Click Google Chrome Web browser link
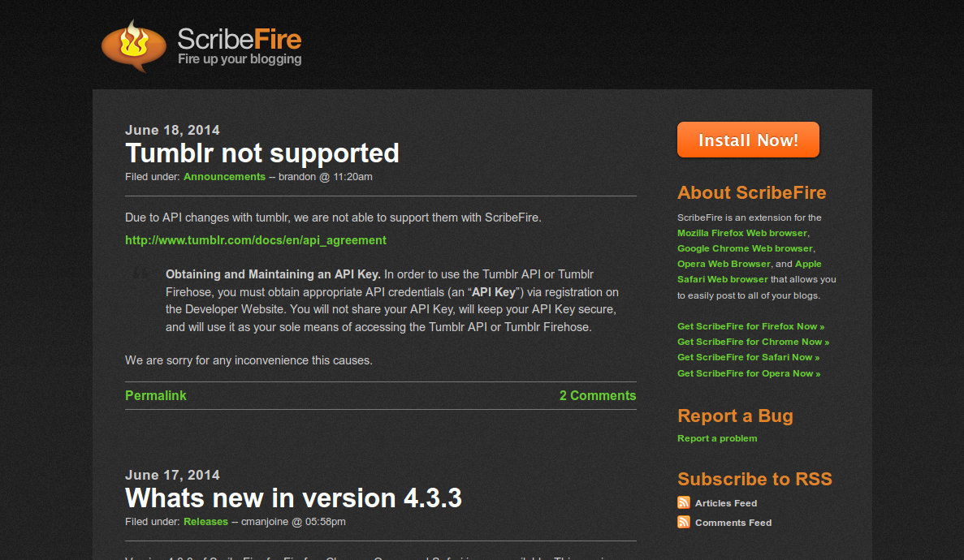964x560 pixels. pyautogui.click(x=746, y=248)
